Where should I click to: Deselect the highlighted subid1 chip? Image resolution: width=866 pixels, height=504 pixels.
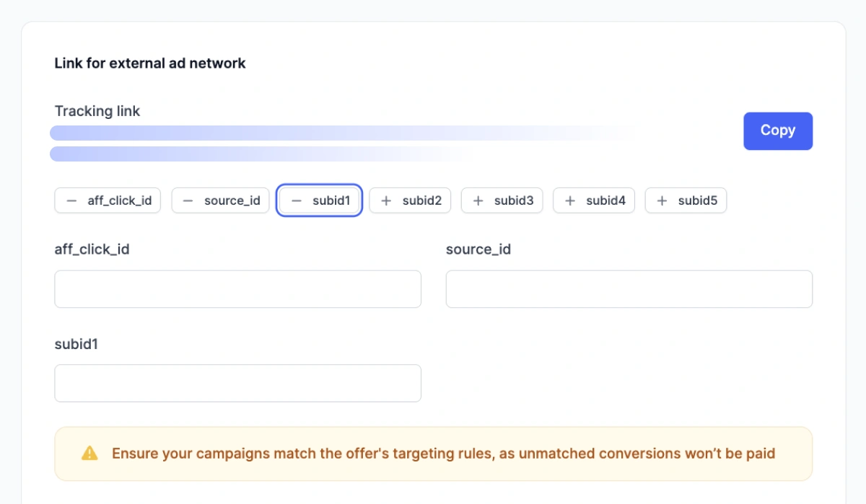[x=319, y=200]
